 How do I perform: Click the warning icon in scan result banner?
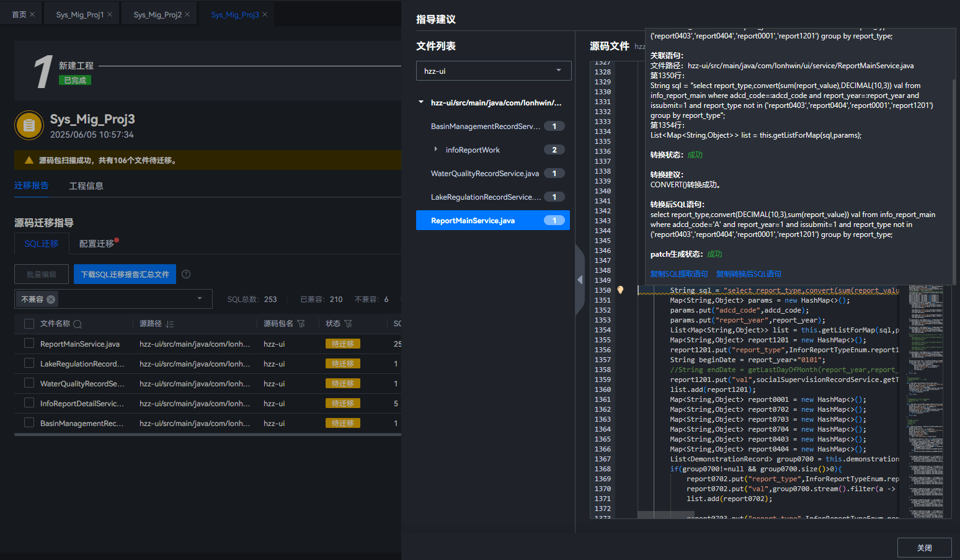(x=29, y=160)
